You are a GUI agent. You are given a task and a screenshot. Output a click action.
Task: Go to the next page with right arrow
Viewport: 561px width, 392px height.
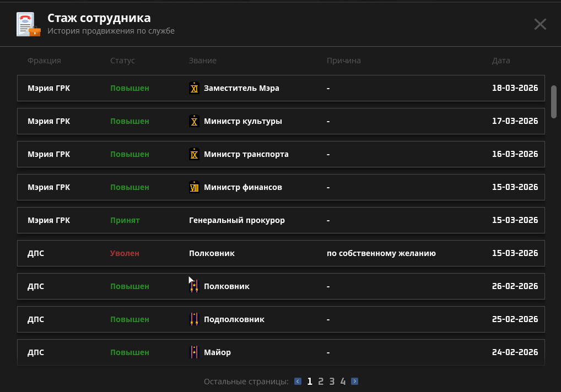click(x=355, y=381)
